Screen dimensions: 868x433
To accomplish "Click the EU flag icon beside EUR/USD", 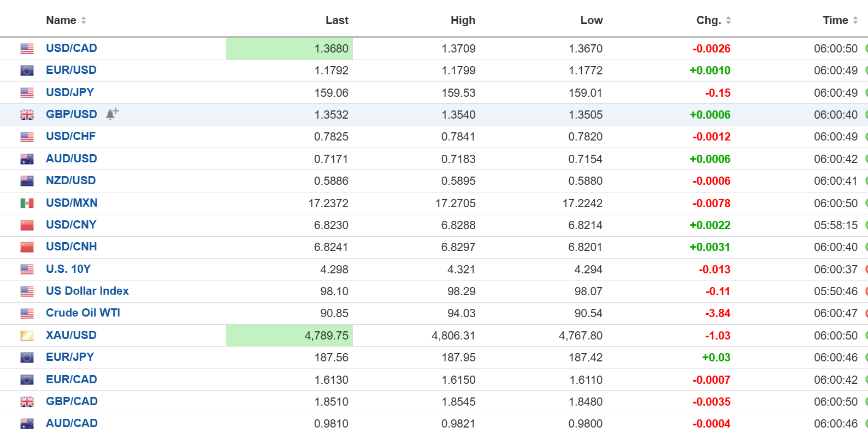I will pyautogui.click(x=27, y=71).
